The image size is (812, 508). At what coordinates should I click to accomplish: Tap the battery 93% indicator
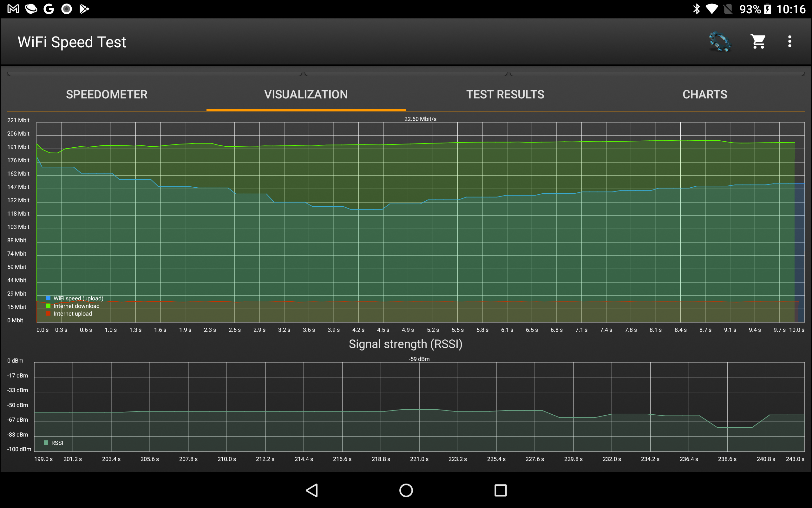pos(755,9)
